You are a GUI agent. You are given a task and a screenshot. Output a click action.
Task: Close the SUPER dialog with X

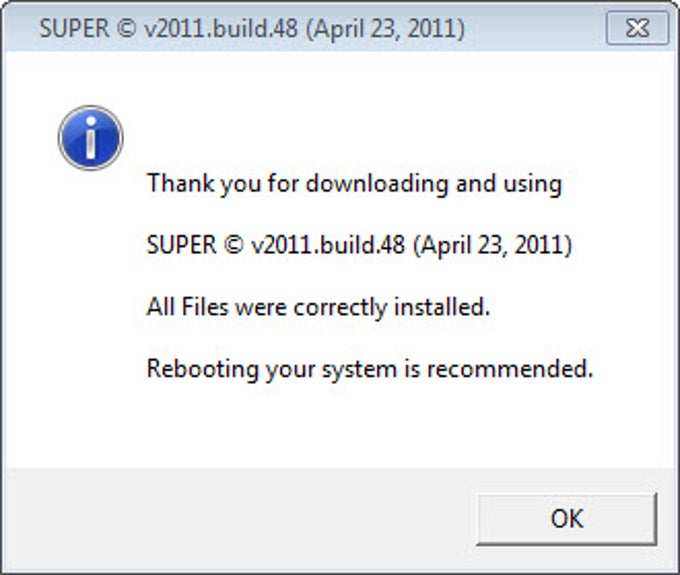click(x=637, y=28)
